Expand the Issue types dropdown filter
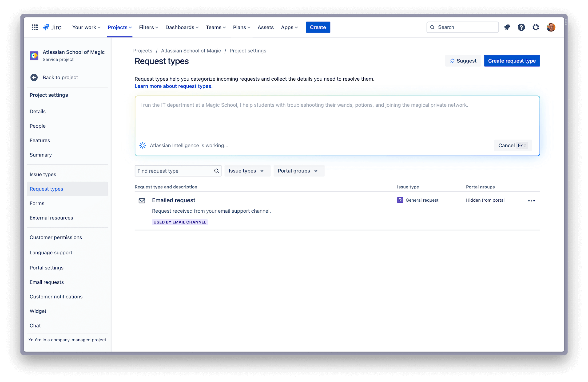The width and height of the screenshot is (588, 382). [246, 171]
